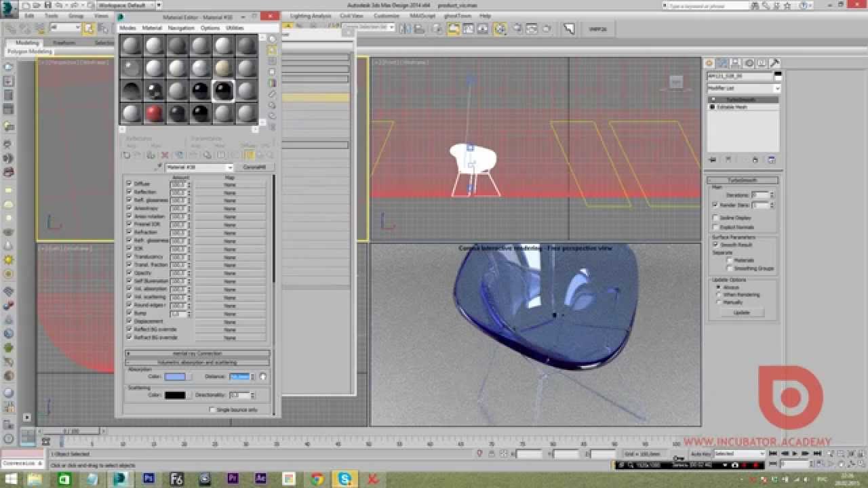Image resolution: width=868 pixels, height=488 pixels.
Task: Select the red material sample sphere
Action: click(x=155, y=113)
